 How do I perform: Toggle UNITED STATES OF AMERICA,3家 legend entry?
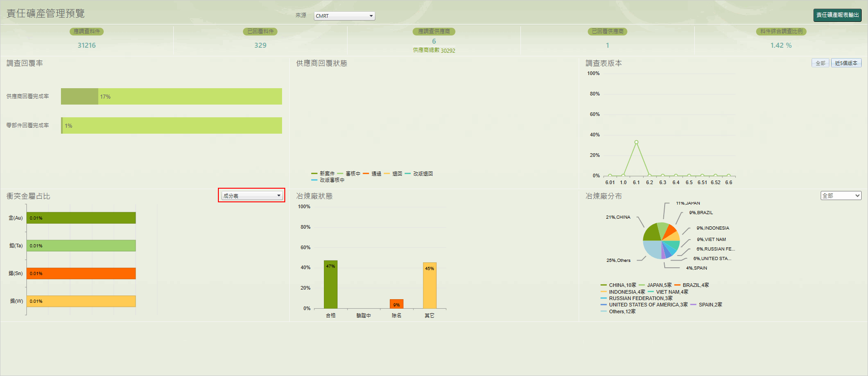pyautogui.click(x=644, y=305)
